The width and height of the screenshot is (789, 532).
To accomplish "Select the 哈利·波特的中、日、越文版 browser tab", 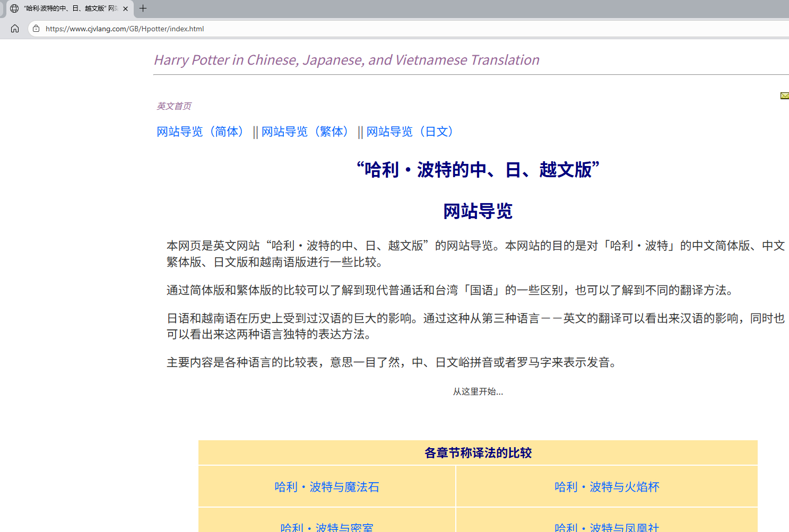I will click(x=69, y=8).
